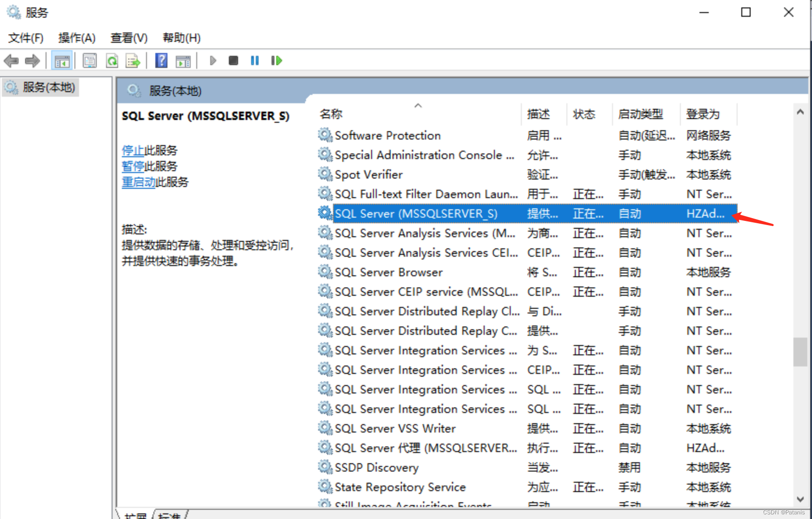Select SQL Server CEIP service (MSSQL... row
Image resolution: width=812 pixels, height=519 pixels.
tap(527, 292)
